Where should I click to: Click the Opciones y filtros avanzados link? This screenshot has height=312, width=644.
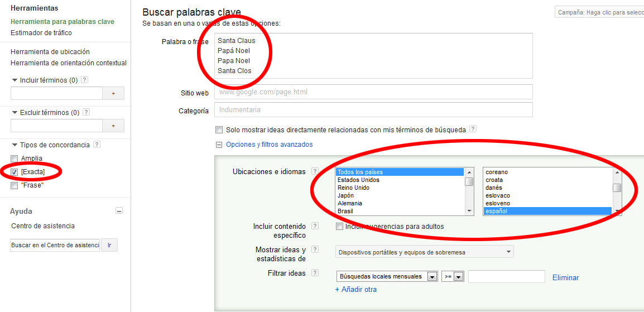click(270, 145)
